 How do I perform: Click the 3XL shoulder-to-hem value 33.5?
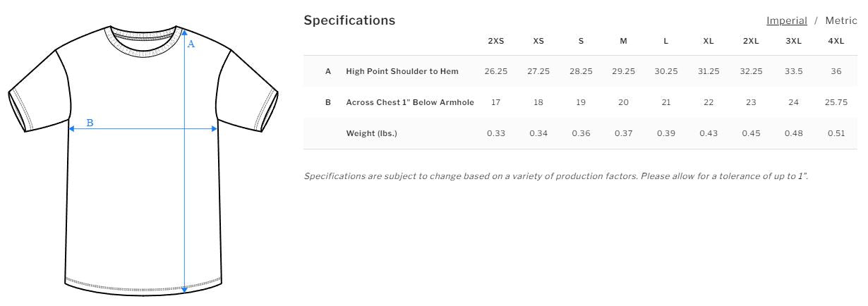click(793, 71)
